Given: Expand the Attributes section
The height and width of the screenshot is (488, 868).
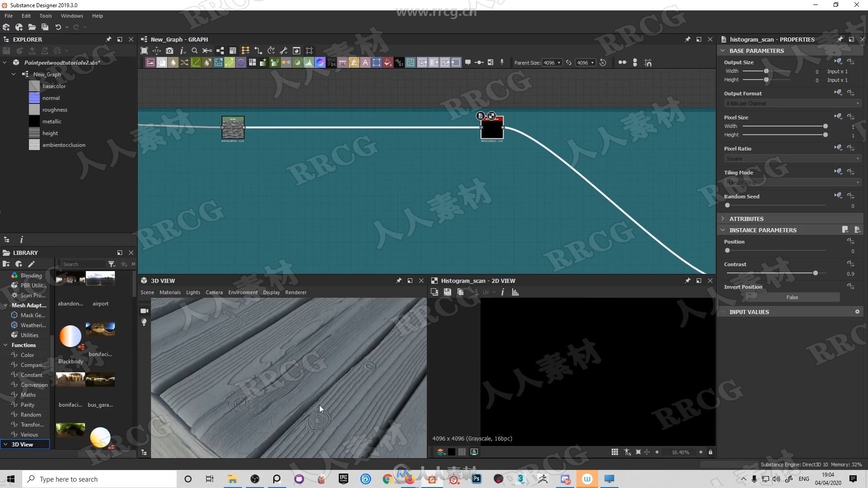Looking at the screenshot, I should click(722, 219).
